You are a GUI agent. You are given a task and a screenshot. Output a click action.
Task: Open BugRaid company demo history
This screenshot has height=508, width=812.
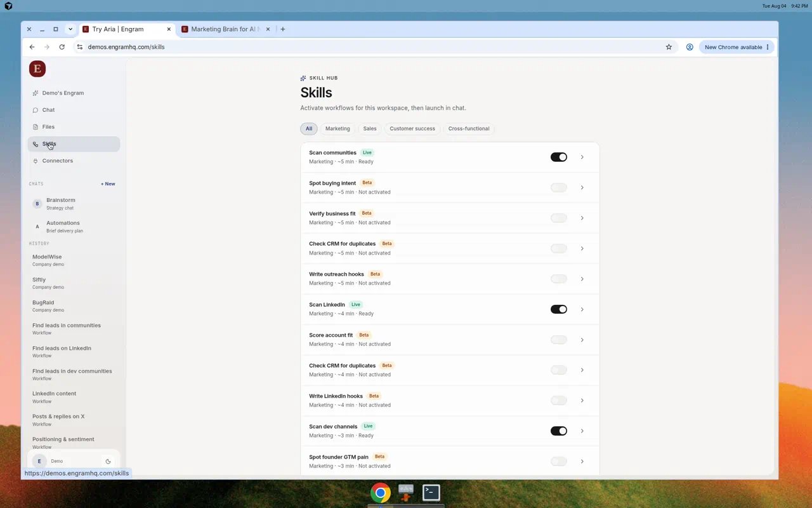click(x=74, y=306)
